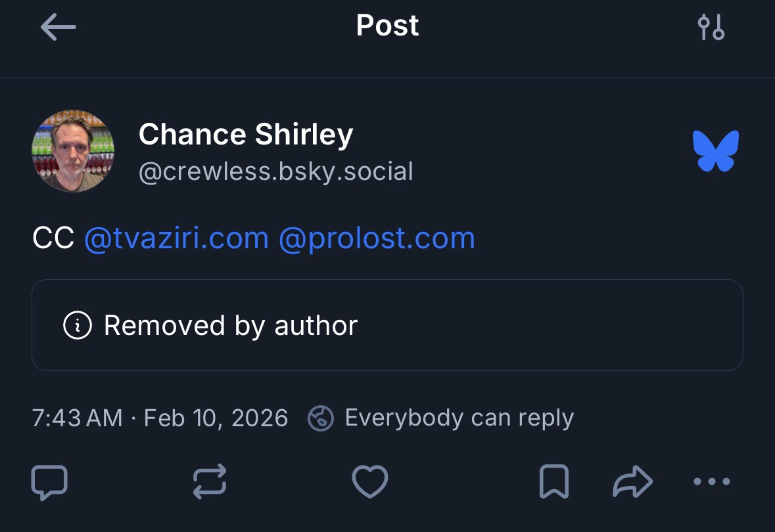Image resolution: width=775 pixels, height=532 pixels.
Task: Open thread preferences settings icon
Action: pyautogui.click(x=711, y=28)
